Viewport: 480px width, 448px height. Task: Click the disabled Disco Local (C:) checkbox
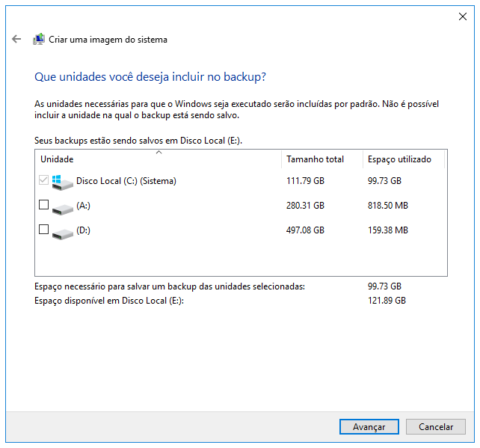coord(44,180)
